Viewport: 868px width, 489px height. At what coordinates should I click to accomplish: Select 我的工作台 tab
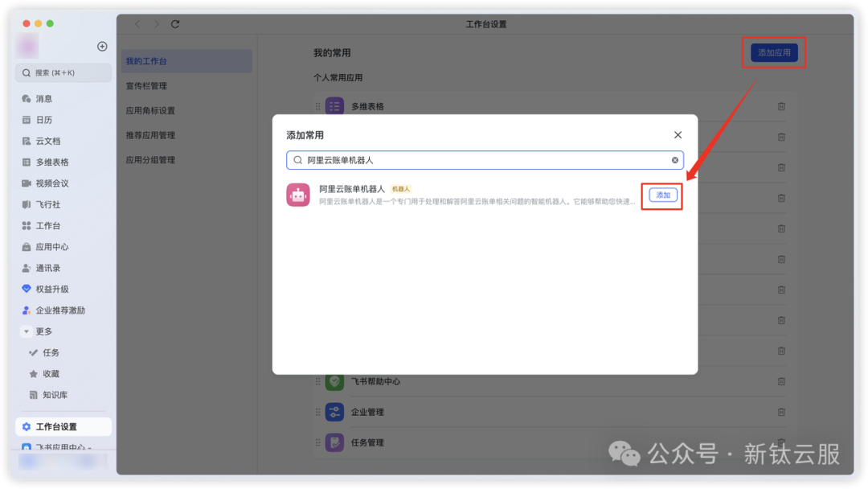pyautogui.click(x=186, y=61)
